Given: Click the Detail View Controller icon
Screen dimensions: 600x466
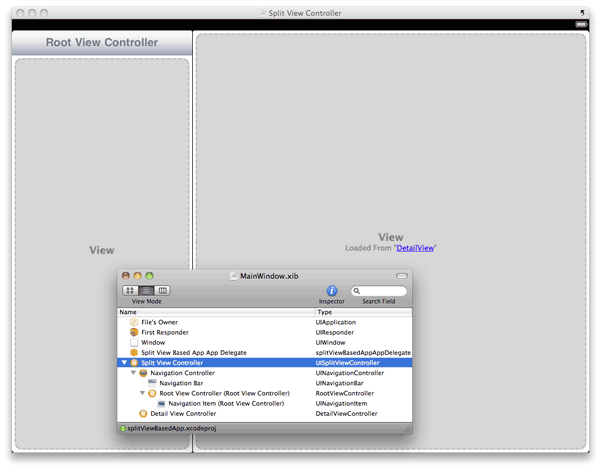Looking at the screenshot, I should click(x=143, y=413).
